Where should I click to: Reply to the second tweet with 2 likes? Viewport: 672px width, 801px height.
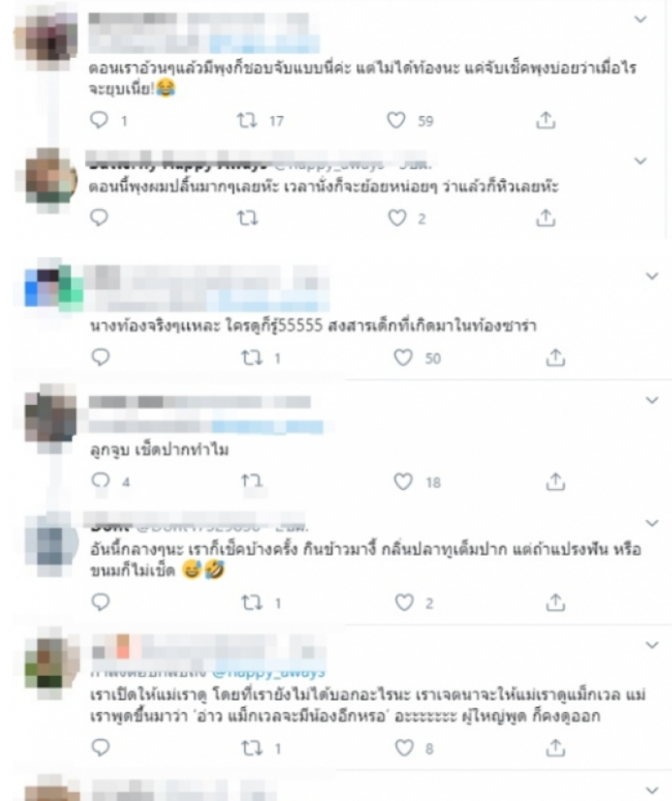point(100,603)
